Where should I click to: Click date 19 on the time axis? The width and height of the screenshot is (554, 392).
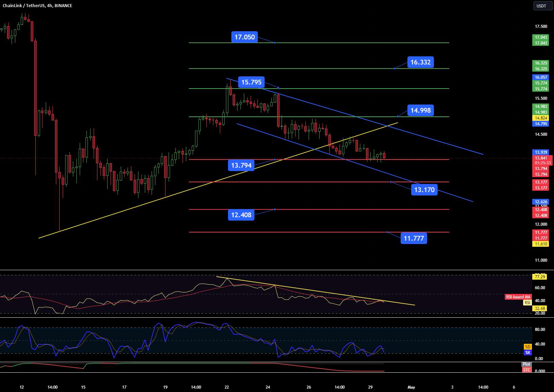click(x=165, y=387)
